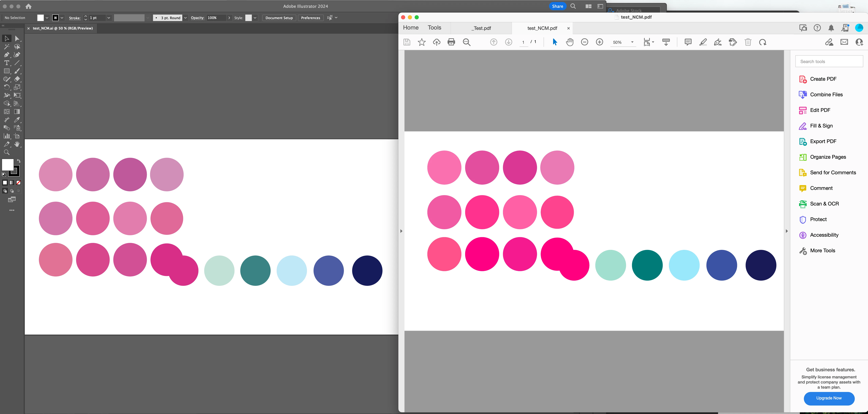Swap fill and stroke colors
The width and height of the screenshot is (868, 414).
coord(19,161)
